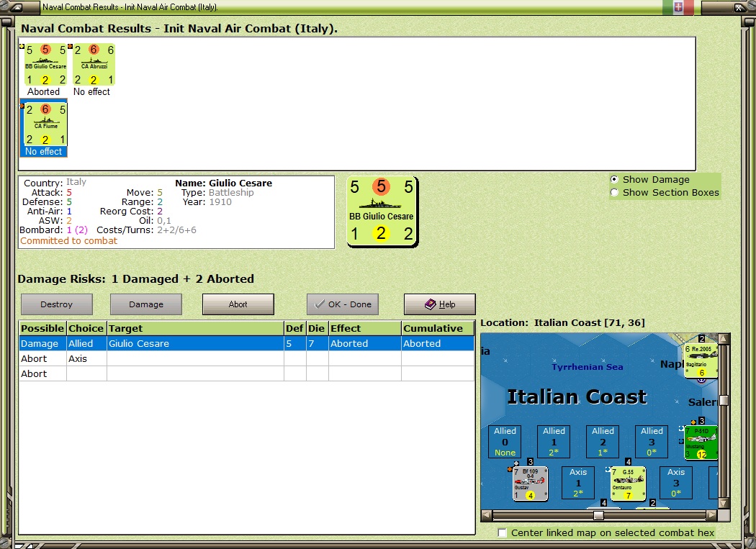Viewport: 756px width, 549px height.
Task: Click the Italian Coast sea zone label
Action: click(577, 396)
